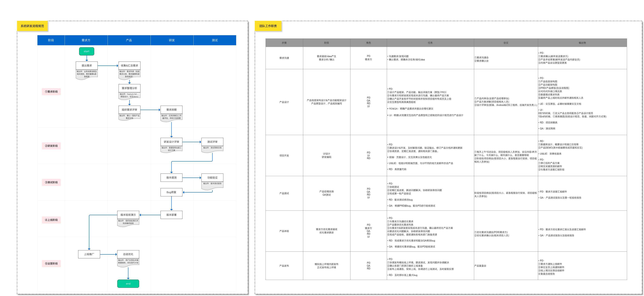Click the pink ①需求阶段 stage label
This screenshot has height=296, width=644.
(51, 92)
